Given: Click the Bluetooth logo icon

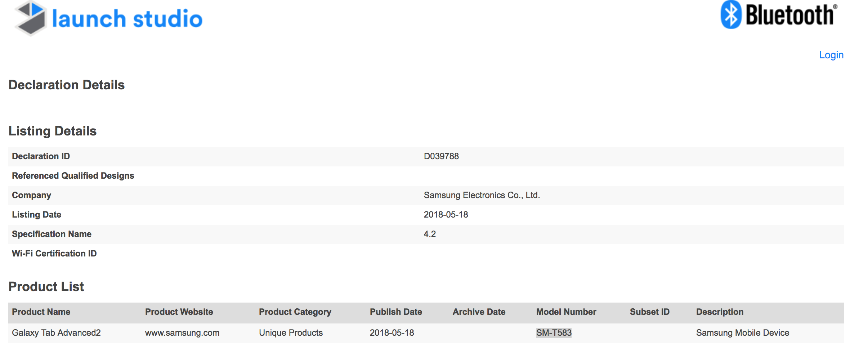Looking at the screenshot, I should coord(731,15).
